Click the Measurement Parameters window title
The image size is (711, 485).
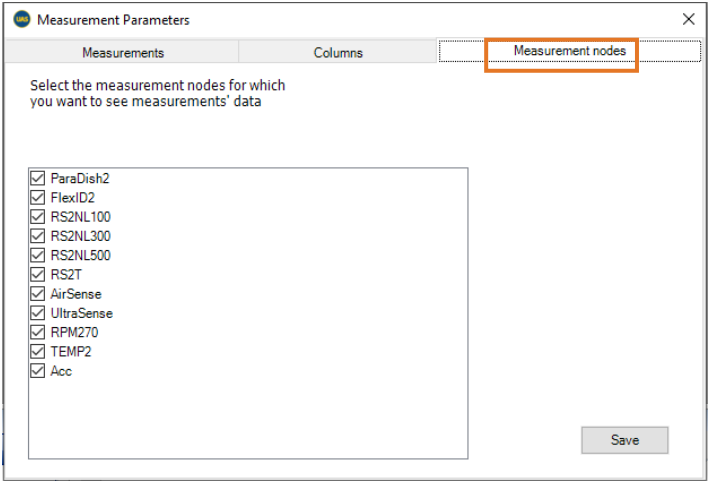click(x=113, y=20)
